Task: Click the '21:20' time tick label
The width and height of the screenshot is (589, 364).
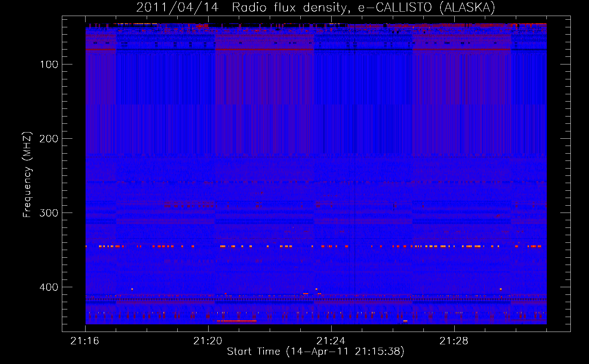Action: pos(208,341)
